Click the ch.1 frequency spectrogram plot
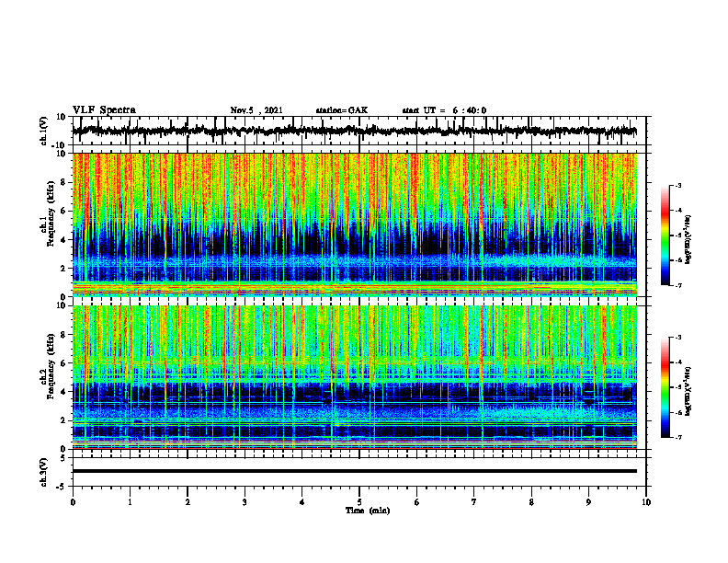This screenshot has height=563, width=728. point(354,224)
